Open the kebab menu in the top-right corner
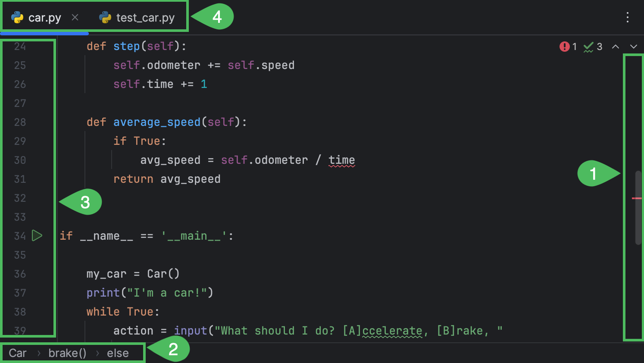644x363 pixels. pyautogui.click(x=628, y=17)
